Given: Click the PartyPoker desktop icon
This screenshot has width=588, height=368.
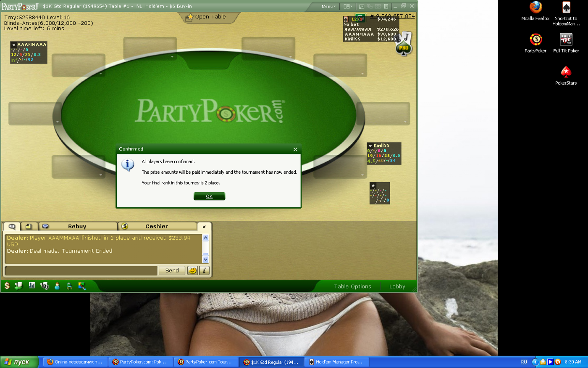Looking at the screenshot, I should 535,43.
